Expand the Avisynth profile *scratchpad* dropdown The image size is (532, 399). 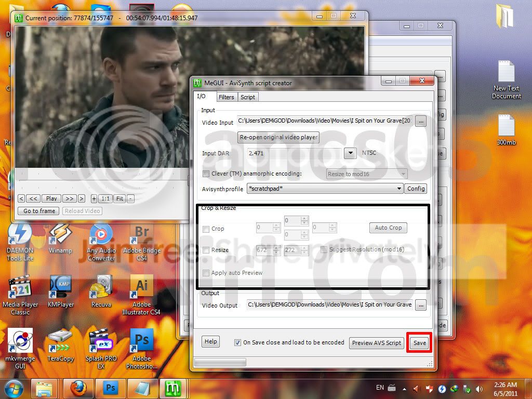tap(399, 189)
